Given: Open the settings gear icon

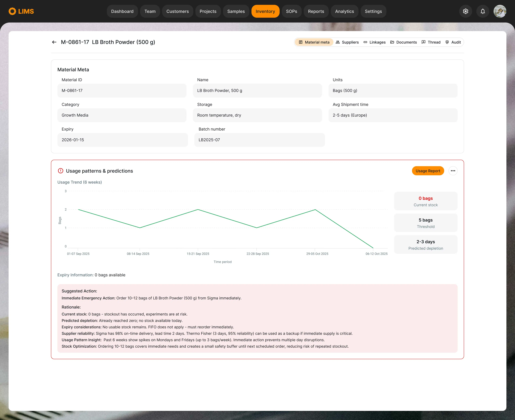Looking at the screenshot, I should (x=465, y=11).
